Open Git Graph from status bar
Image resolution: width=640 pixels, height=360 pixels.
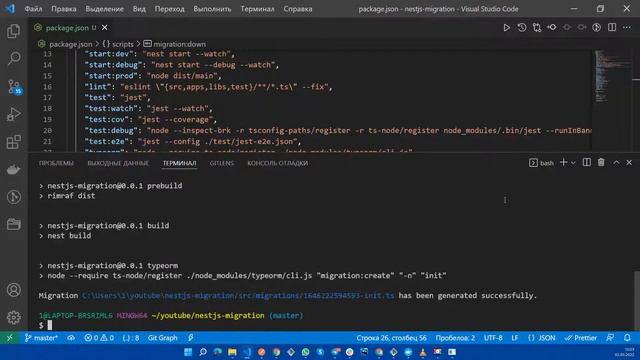pos(162,338)
